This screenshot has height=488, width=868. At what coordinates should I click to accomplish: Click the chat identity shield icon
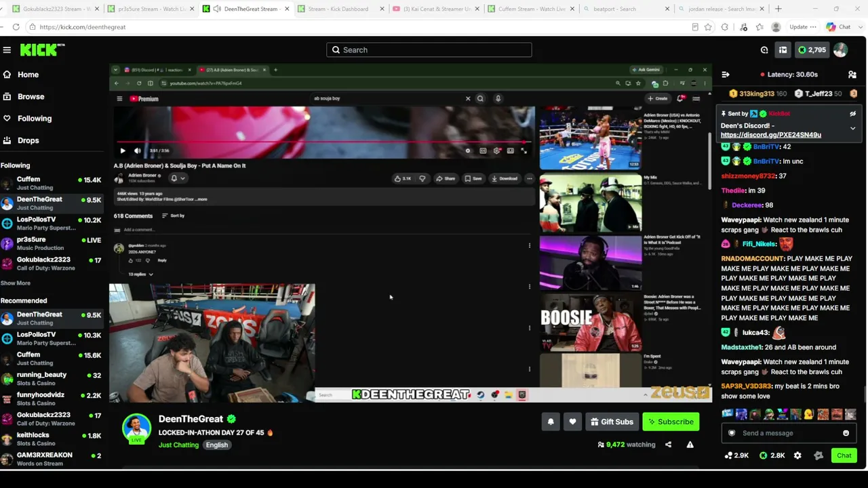(x=732, y=433)
